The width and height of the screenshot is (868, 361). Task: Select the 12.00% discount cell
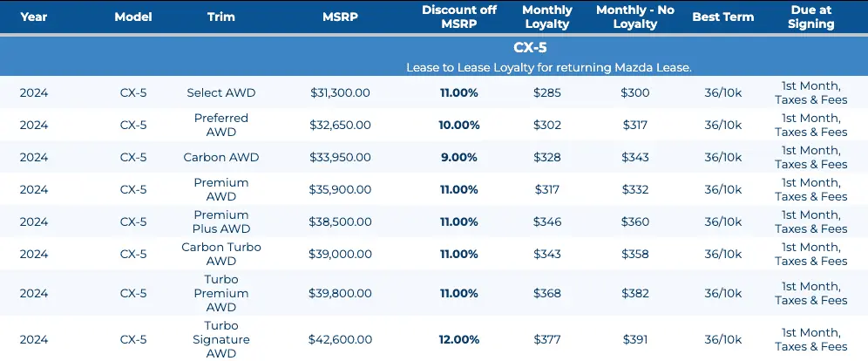pyautogui.click(x=458, y=339)
